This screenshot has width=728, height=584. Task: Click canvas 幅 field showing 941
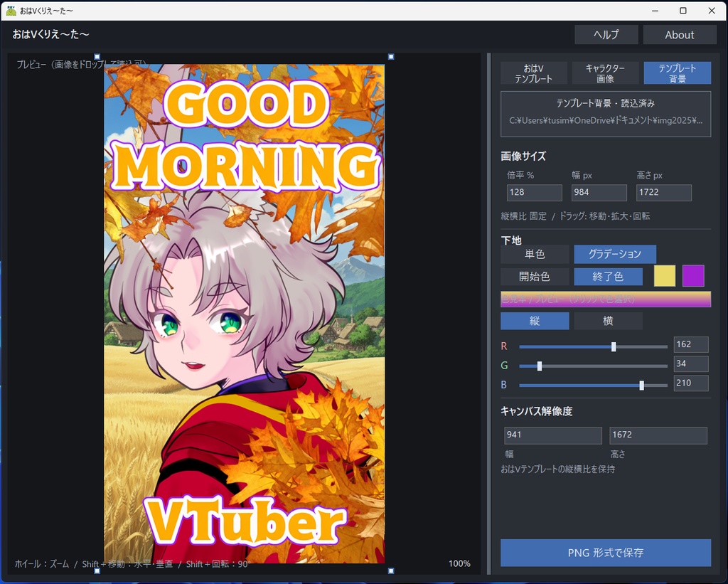point(553,435)
